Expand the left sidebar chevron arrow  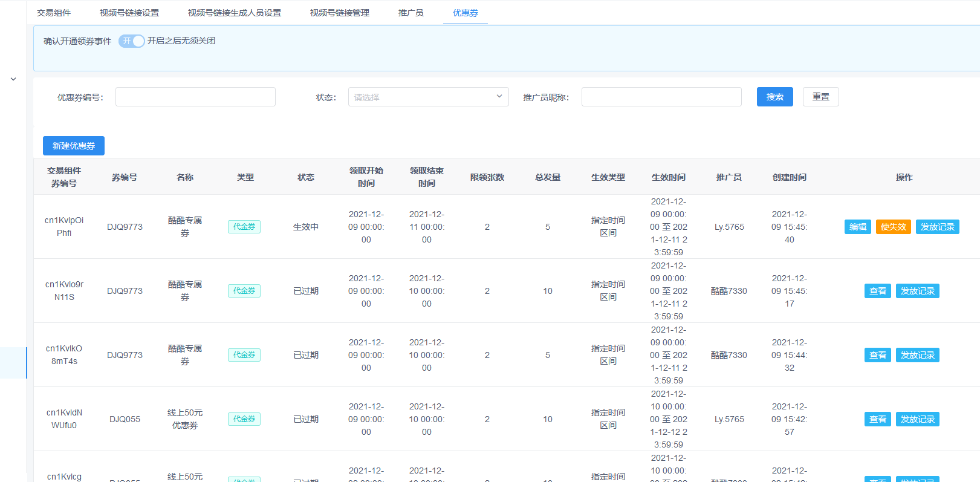pyautogui.click(x=13, y=79)
